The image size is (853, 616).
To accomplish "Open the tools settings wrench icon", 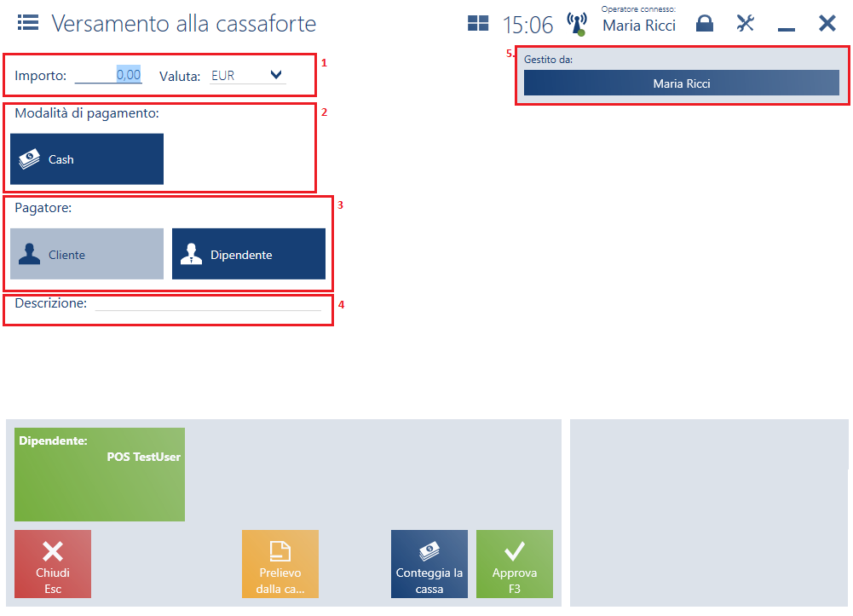I will 746,24.
